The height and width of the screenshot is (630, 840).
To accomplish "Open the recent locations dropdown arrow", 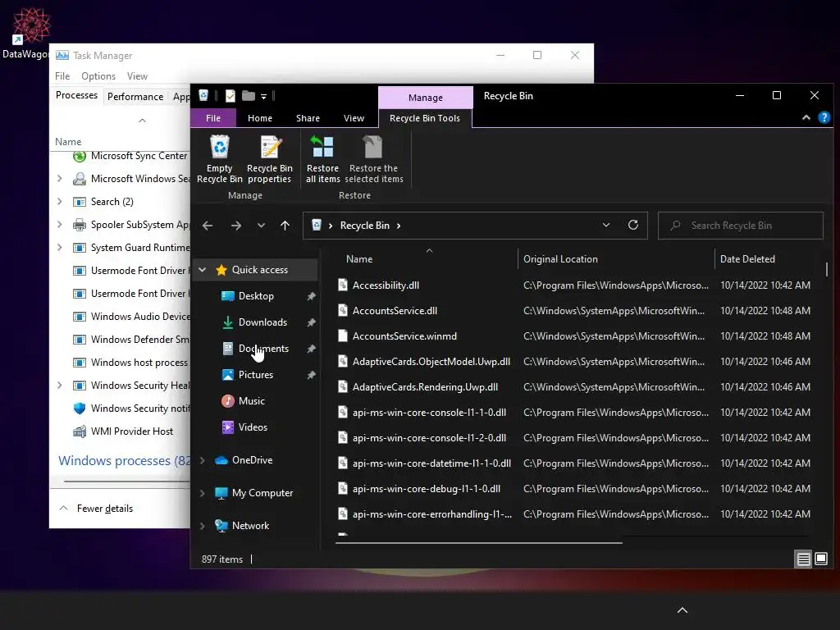I will pos(261,226).
